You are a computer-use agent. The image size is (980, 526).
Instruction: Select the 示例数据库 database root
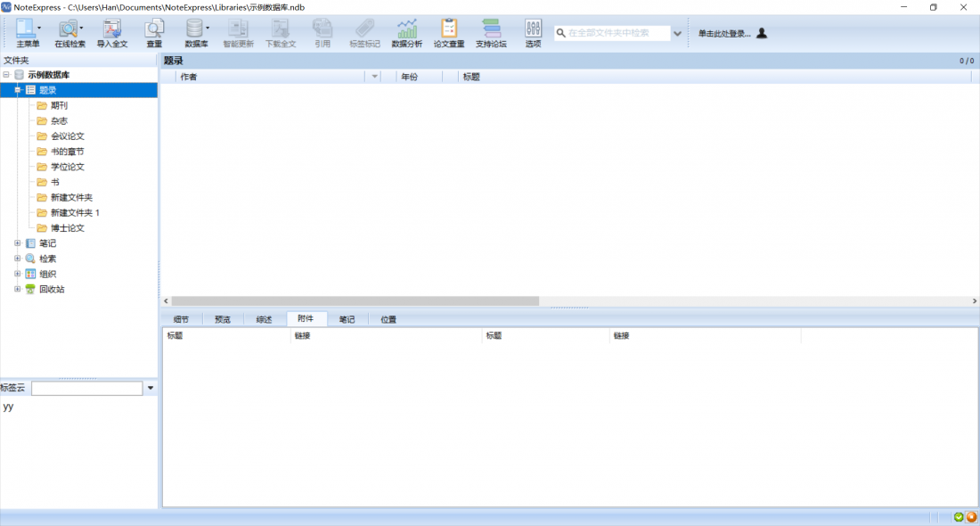tap(49, 75)
